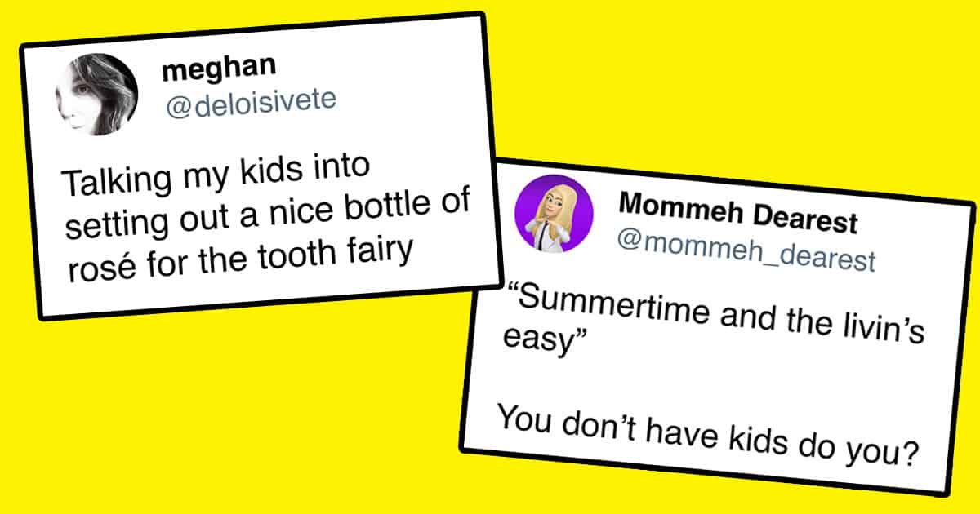Select the "meghan" display name
This screenshot has height=514, width=980.
[209, 70]
